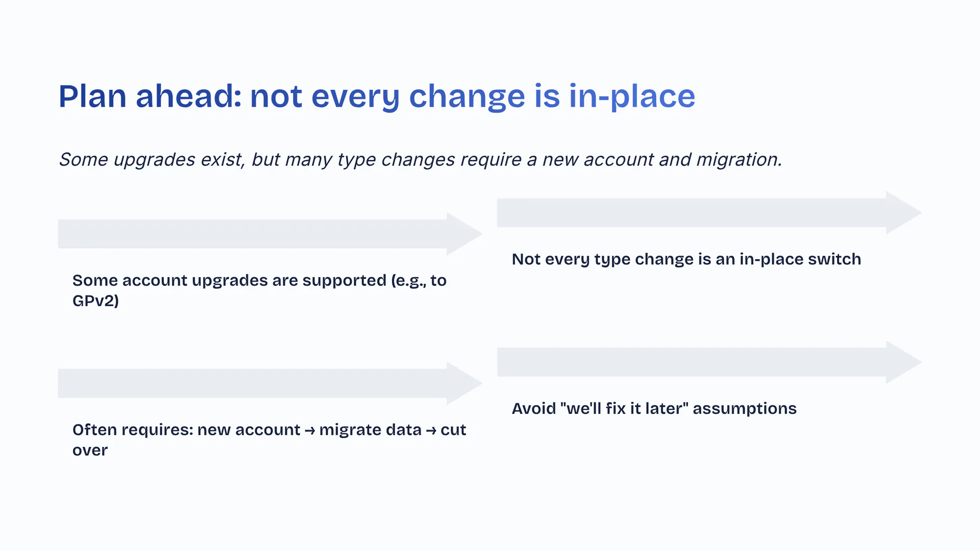980x551 pixels.
Task: Select the arrow above 'Not every type change'
Action: click(694, 213)
